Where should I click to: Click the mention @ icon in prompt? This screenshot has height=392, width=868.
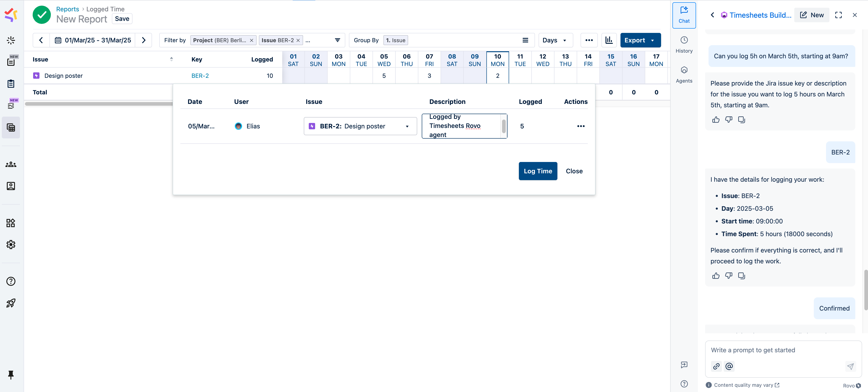pos(729,366)
